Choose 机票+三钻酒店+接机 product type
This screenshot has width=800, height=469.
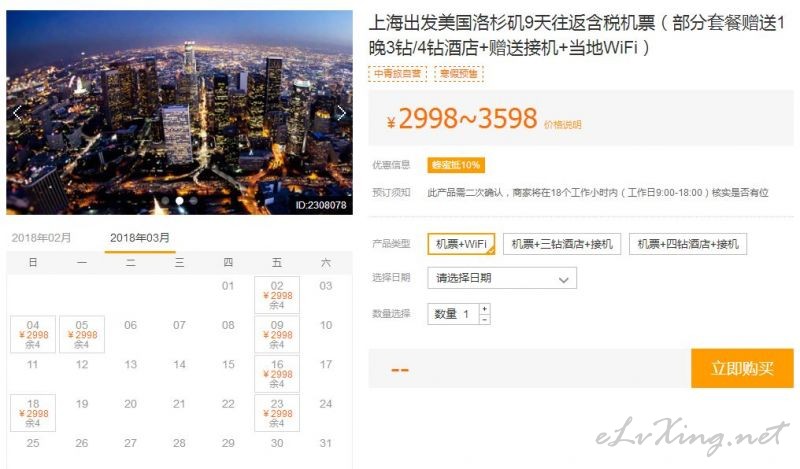pyautogui.click(x=562, y=244)
